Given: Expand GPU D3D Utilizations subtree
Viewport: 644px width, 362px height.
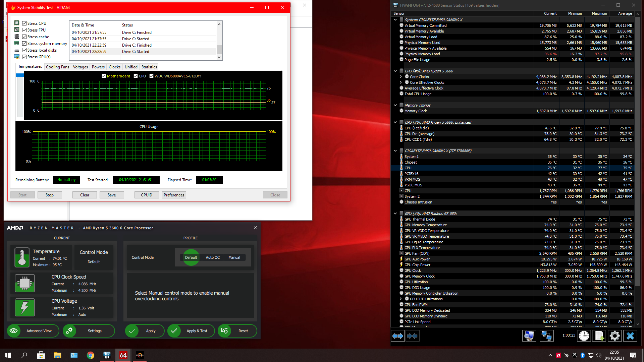Looking at the screenshot, I should (400, 299).
